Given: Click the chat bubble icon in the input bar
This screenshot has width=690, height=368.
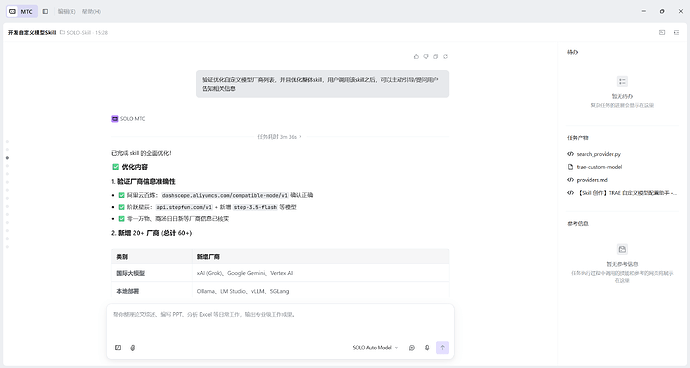Looking at the screenshot, I should pos(412,348).
